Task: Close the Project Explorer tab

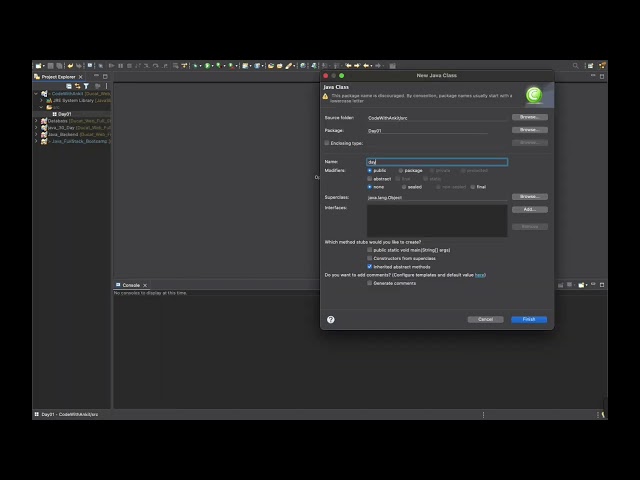Action: coord(81,77)
